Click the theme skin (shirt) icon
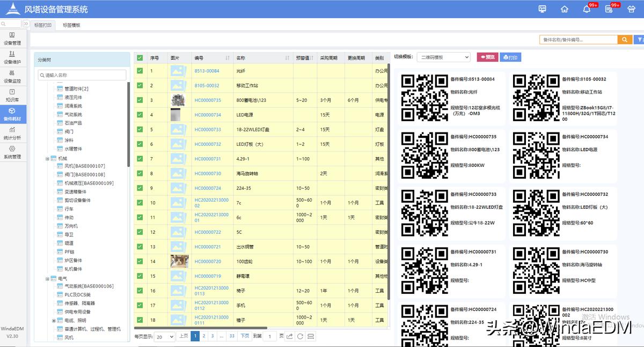This screenshot has height=347, width=644. pyautogui.click(x=631, y=9)
